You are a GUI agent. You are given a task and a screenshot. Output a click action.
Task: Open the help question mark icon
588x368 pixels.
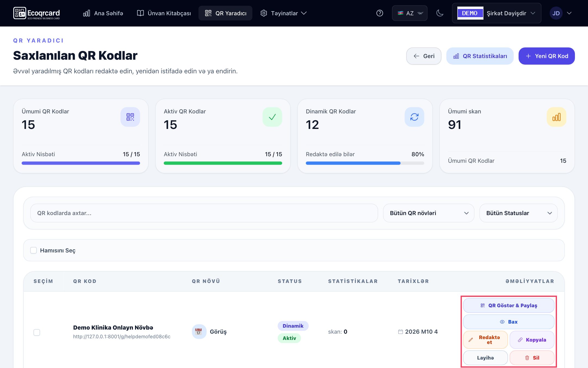pos(379,13)
